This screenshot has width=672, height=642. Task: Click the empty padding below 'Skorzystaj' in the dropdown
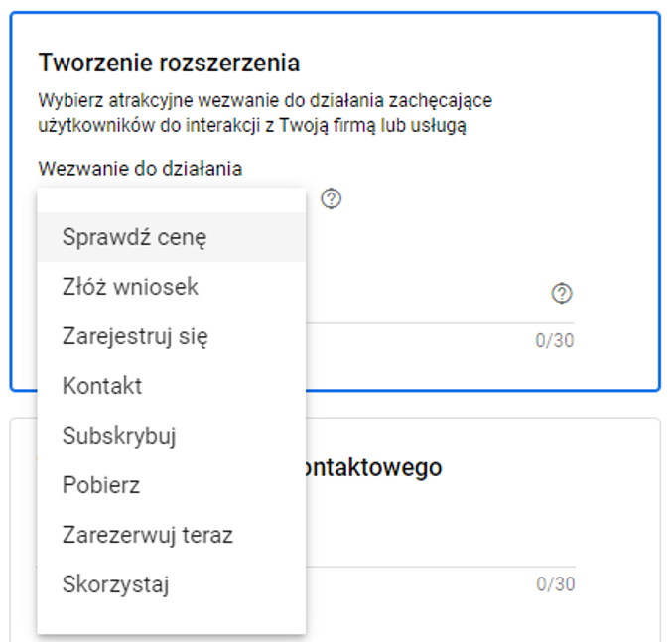171,619
